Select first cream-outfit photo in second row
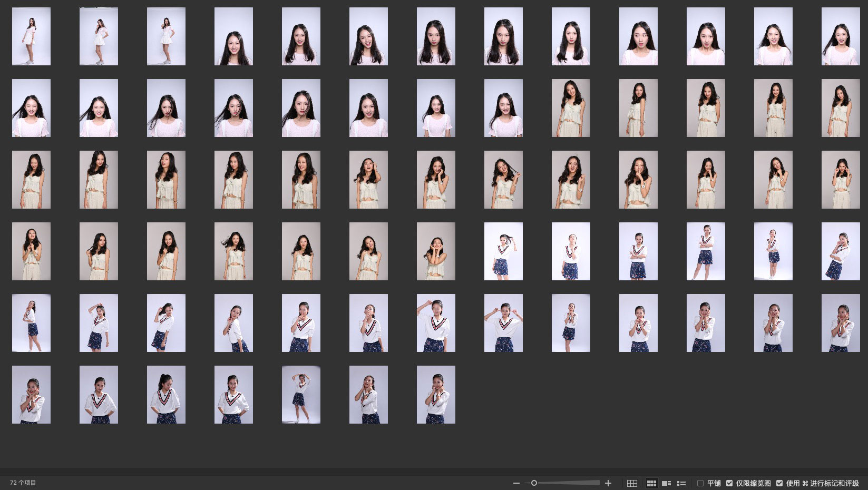The height and width of the screenshot is (490, 868). pos(571,108)
